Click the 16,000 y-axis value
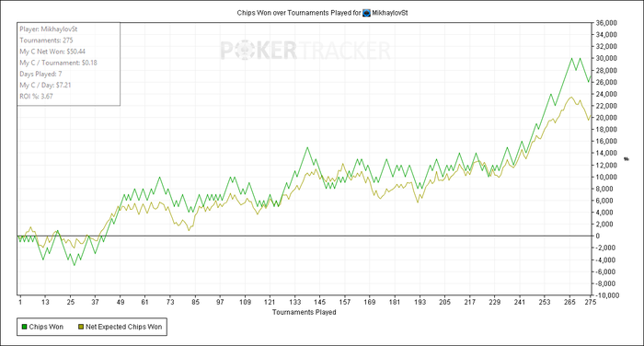The height and width of the screenshot is (346, 644). click(x=606, y=142)
